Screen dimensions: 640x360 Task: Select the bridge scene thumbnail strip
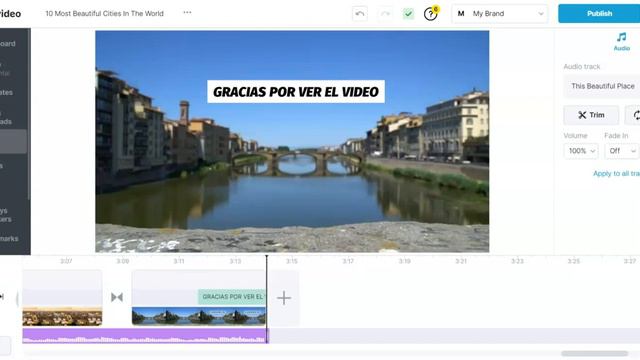click(199, 316)
